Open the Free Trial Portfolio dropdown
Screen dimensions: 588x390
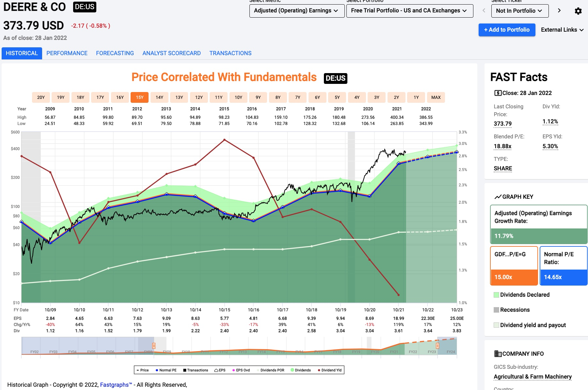(x=410, y=11)
